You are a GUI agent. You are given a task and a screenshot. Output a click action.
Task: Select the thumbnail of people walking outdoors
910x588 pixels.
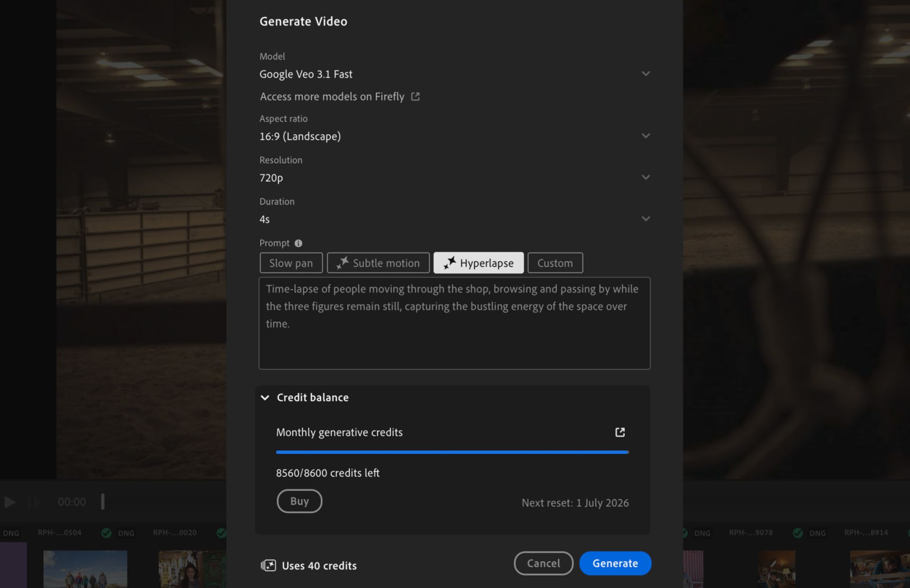click(85, 569)
